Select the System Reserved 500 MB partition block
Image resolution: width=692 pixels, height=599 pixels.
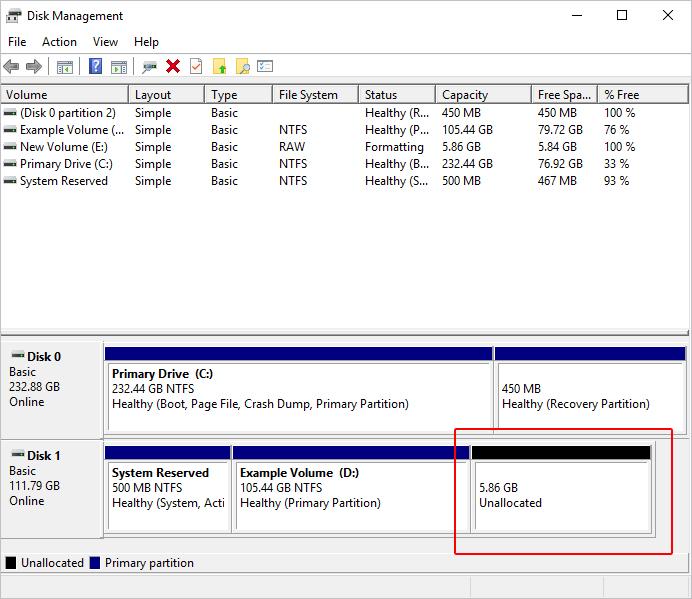pos(168,488)
